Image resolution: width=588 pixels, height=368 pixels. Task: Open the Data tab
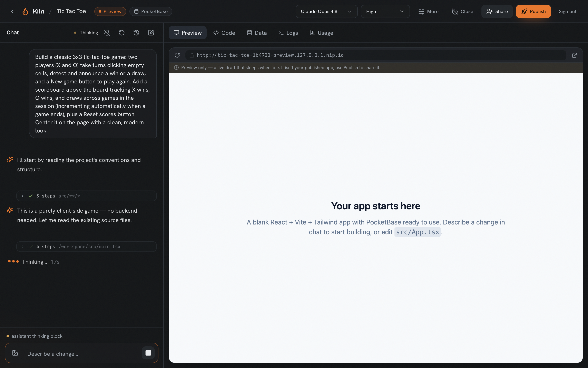point(257,33)
